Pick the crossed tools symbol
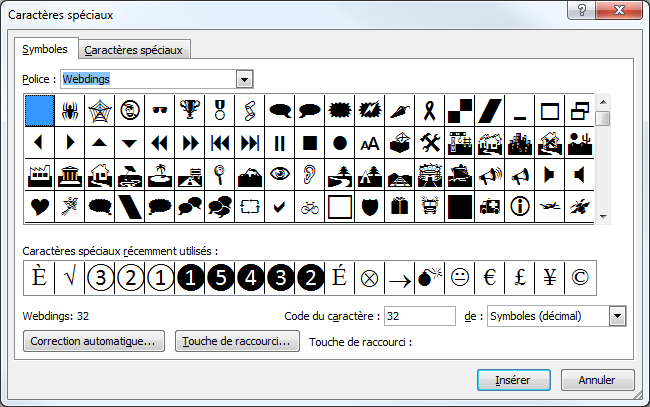Screen dimensions: 650x407 tap(429, 143)
